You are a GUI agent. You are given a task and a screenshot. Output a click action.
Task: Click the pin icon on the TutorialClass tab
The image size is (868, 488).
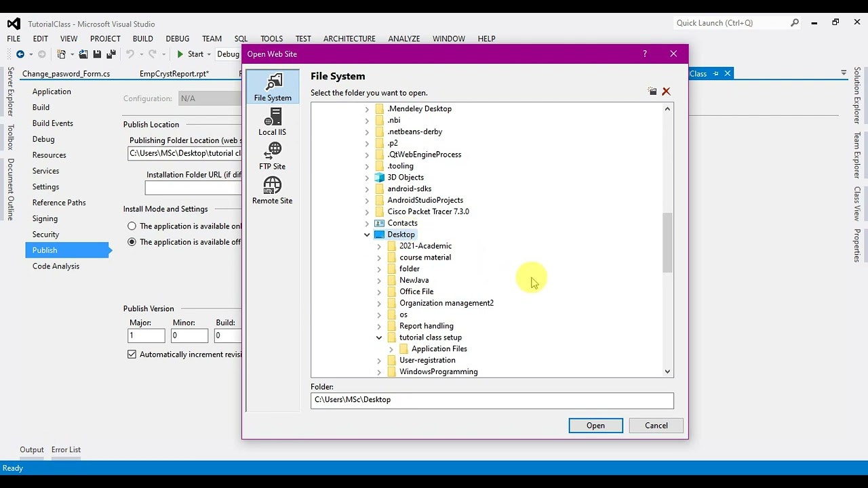click(715, 73)
